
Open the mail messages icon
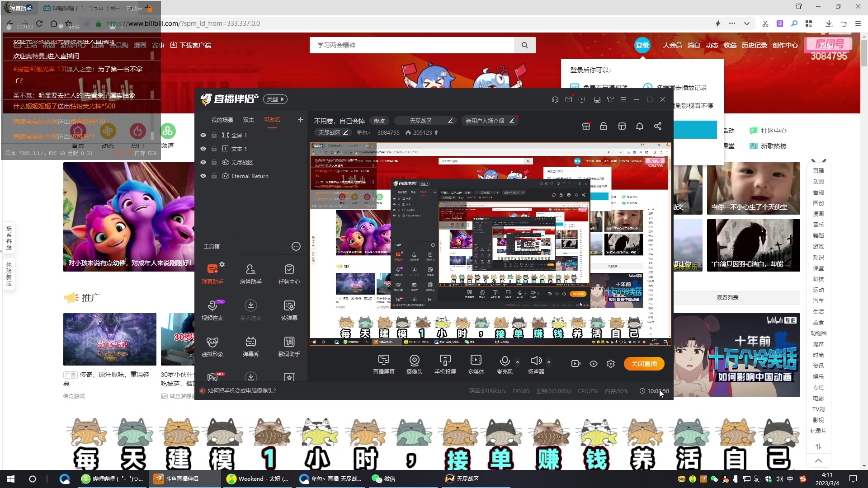(x=569, y=99)
